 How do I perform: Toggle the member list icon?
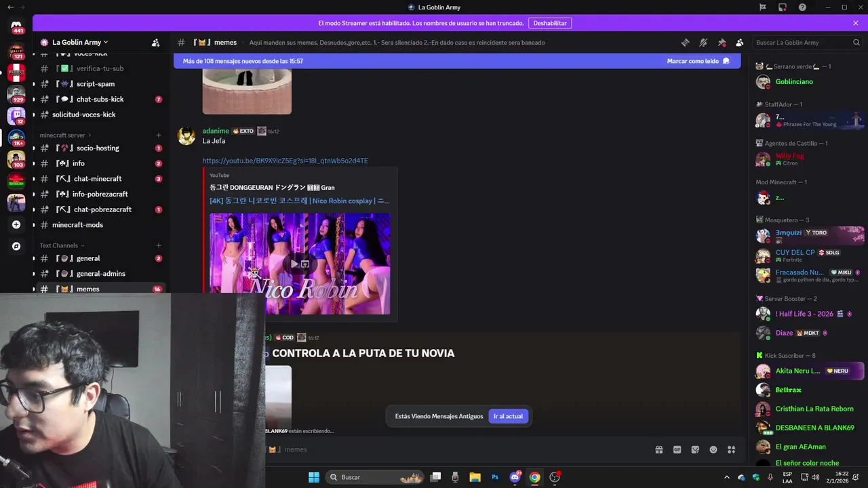pyautogui.click(x=739, y=42)
